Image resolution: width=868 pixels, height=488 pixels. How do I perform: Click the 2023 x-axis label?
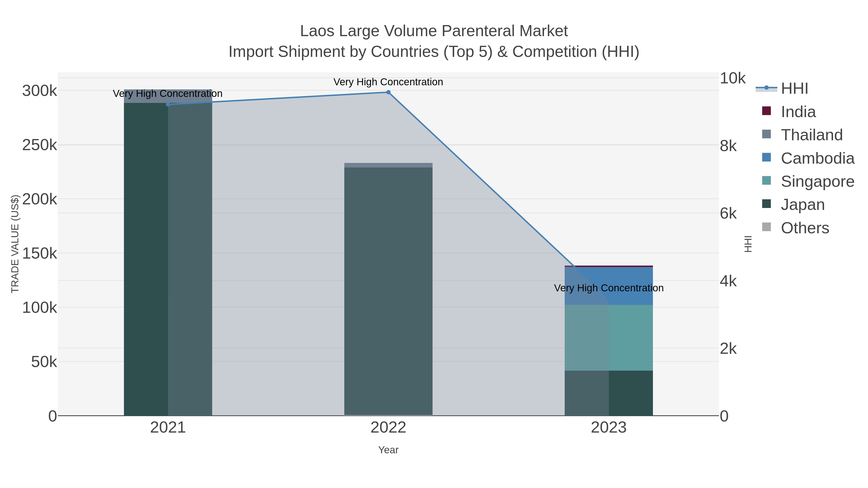click(x=609, y=428)
